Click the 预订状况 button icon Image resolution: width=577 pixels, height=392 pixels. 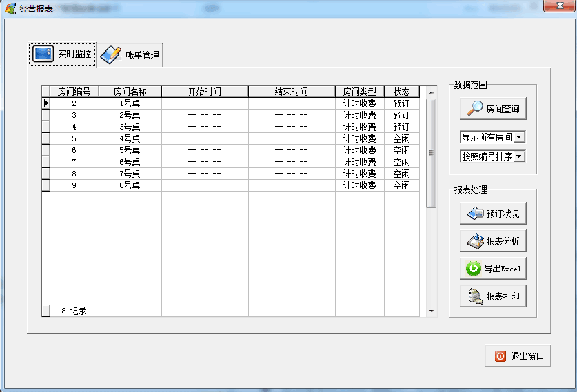475,214
